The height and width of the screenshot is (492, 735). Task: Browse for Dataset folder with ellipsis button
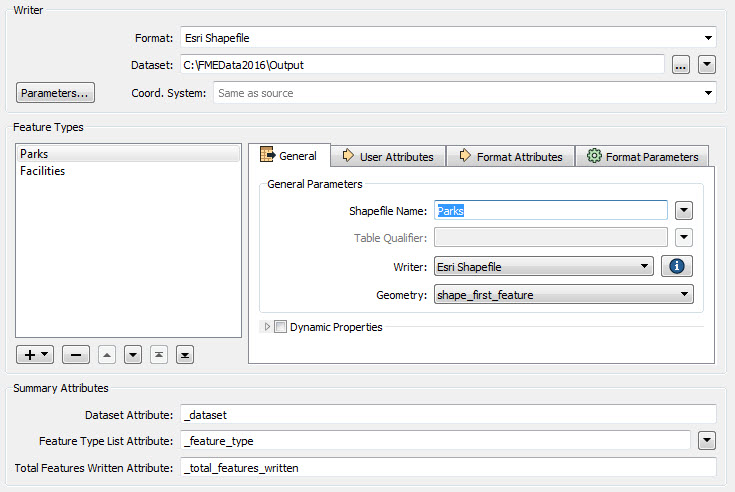681,65
